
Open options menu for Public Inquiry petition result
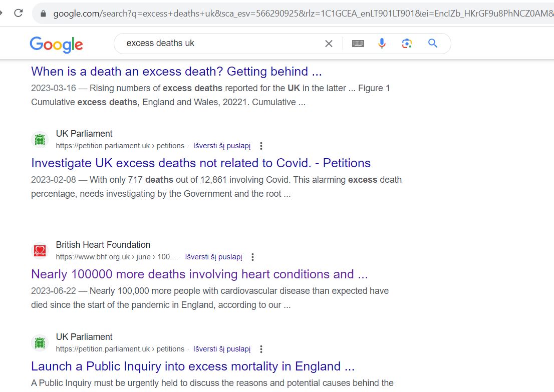click(x=261, y=349)
